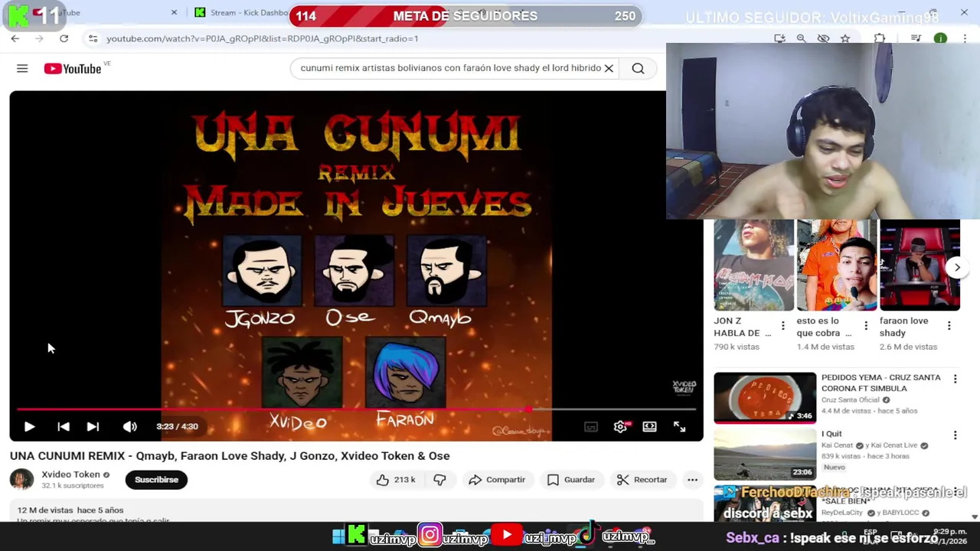Go back in the browser
This screenshot has height=551, width=980.
(15, 38)
